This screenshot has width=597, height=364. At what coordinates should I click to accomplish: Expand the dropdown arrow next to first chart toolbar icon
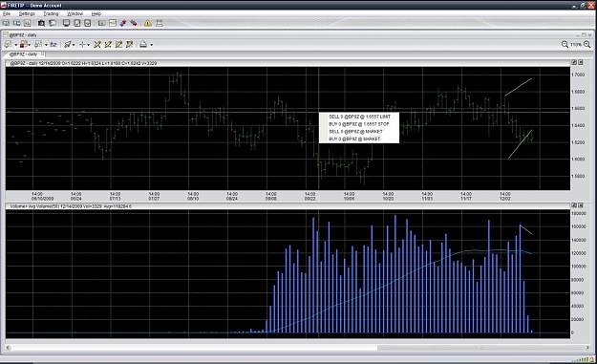pyautogui.click(x=15, y=45)
